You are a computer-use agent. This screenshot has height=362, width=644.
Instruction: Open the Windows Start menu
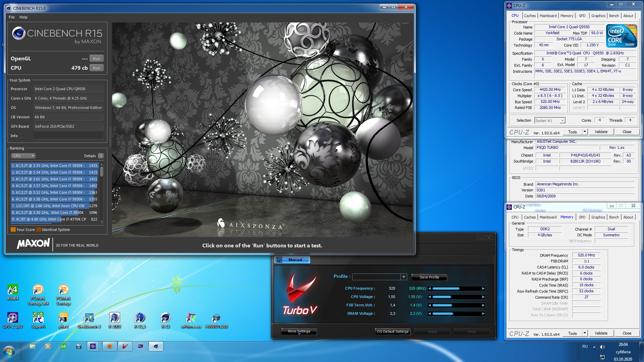[9, 352]
